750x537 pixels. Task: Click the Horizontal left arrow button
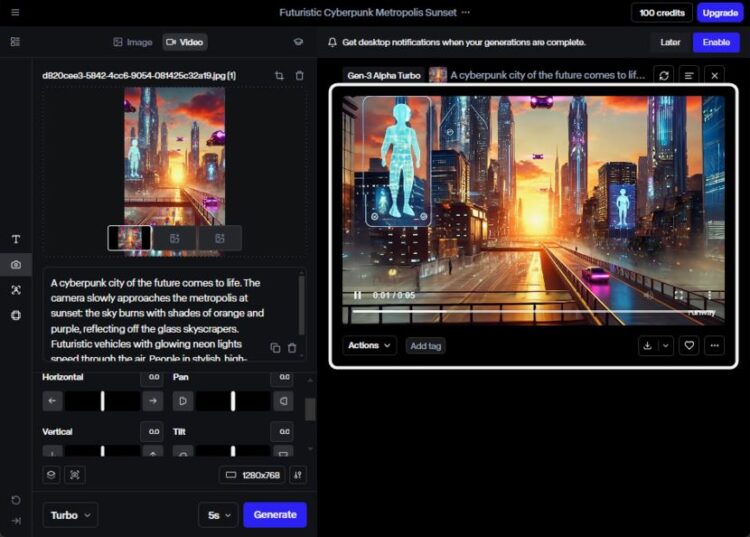(53, 401)
